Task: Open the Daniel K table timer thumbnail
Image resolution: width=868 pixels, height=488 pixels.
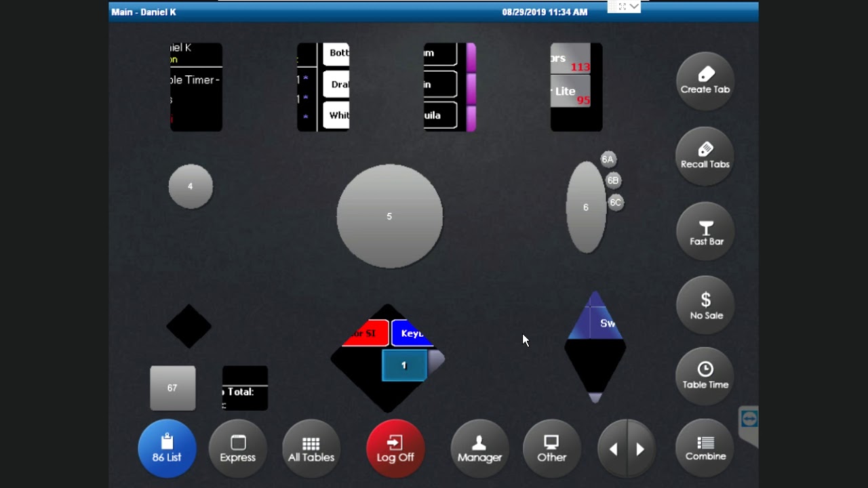Action: point(196,87)
